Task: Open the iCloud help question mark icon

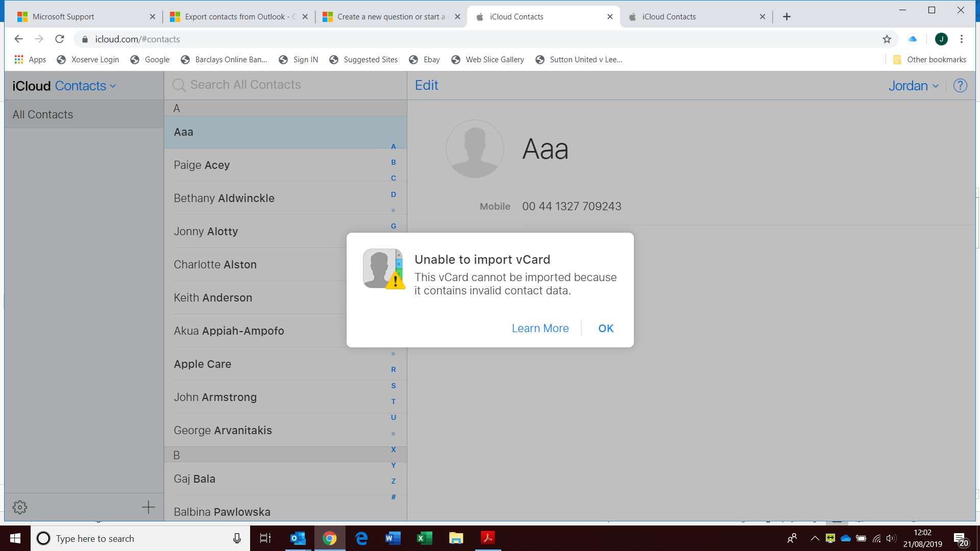Action: [960, 86]
